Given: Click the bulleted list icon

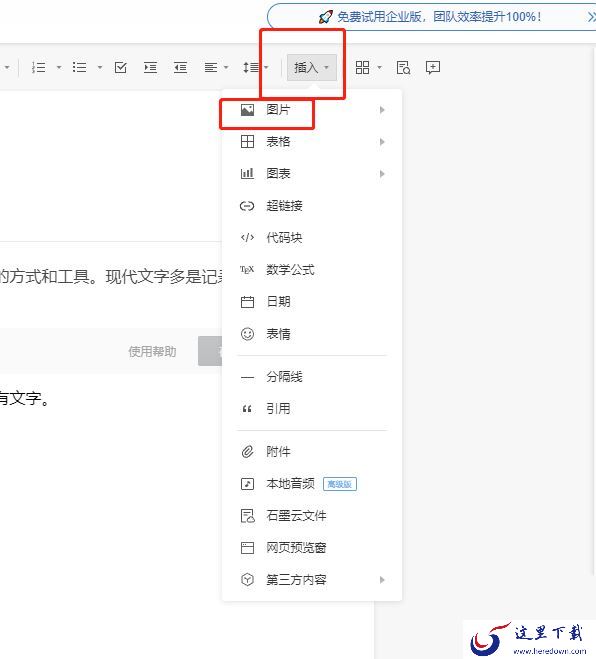Looking at the screenshot, I should [x=79, y=67].
